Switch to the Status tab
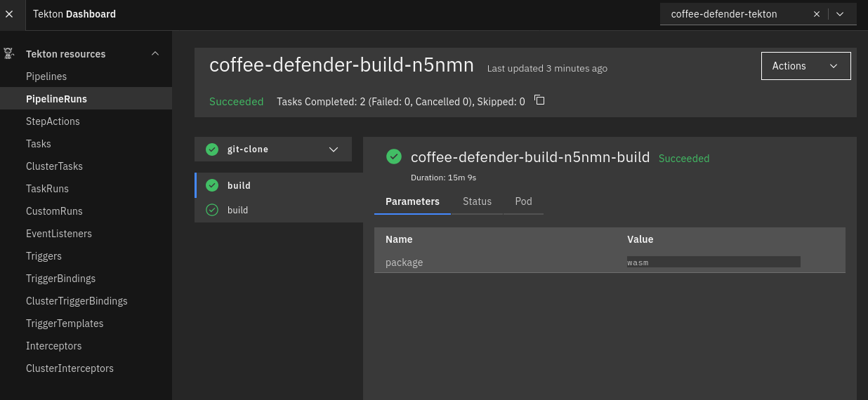The width and height of the screenshot is (868, 400). tap(477, 201)
